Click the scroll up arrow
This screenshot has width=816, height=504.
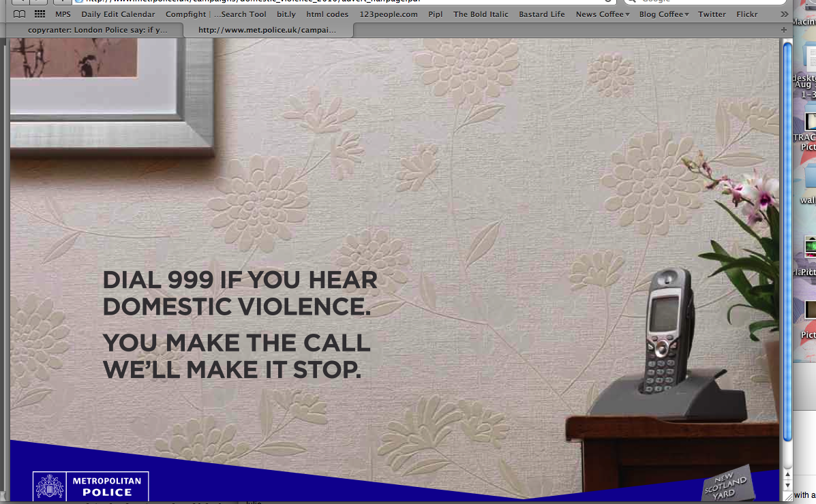[787, 474]
